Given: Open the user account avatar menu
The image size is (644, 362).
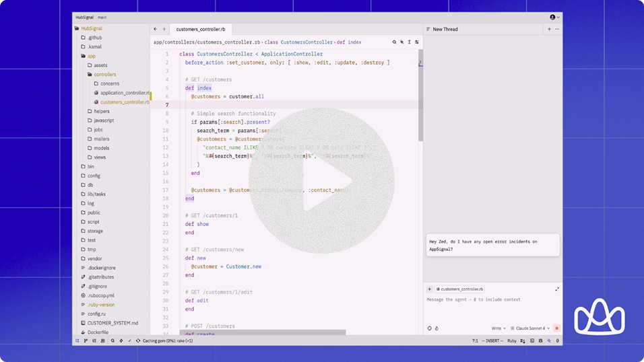Looking at the screenshot, I should click(554, 17).
